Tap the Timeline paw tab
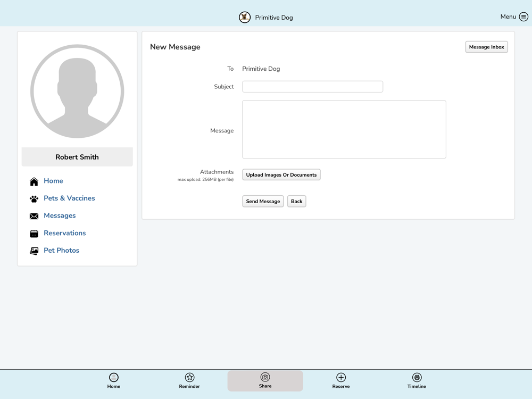Image resolution: width=532 pixels, height=399 pixels. coord(417,381)
